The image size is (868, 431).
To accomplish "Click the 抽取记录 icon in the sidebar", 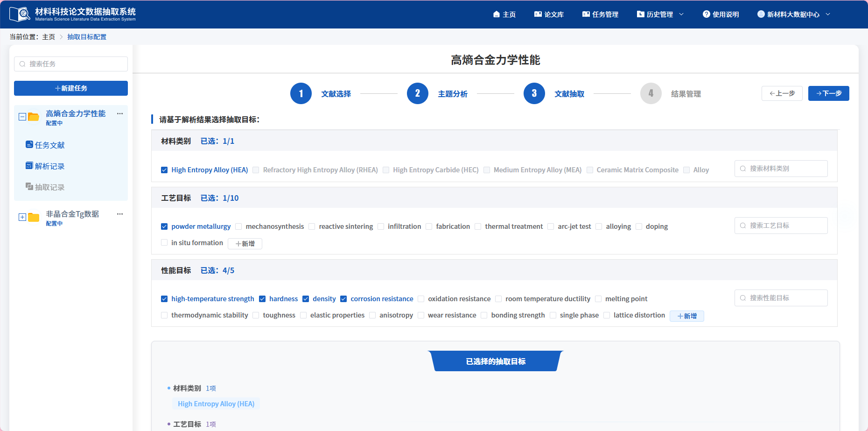I will click(29, 187).
